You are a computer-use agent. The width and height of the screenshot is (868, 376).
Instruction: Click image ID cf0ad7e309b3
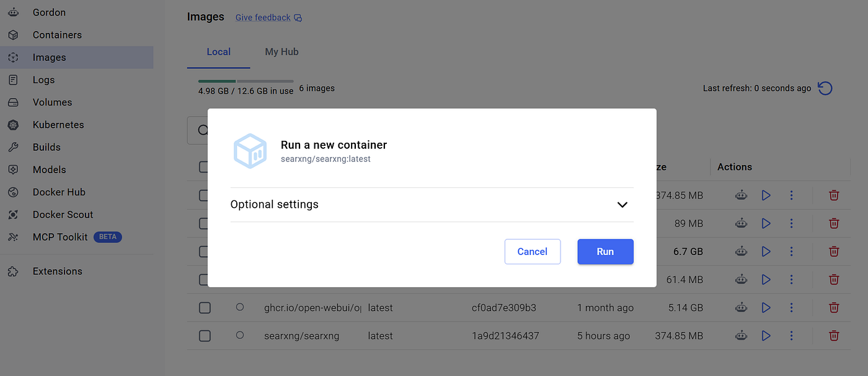point(504,308)
